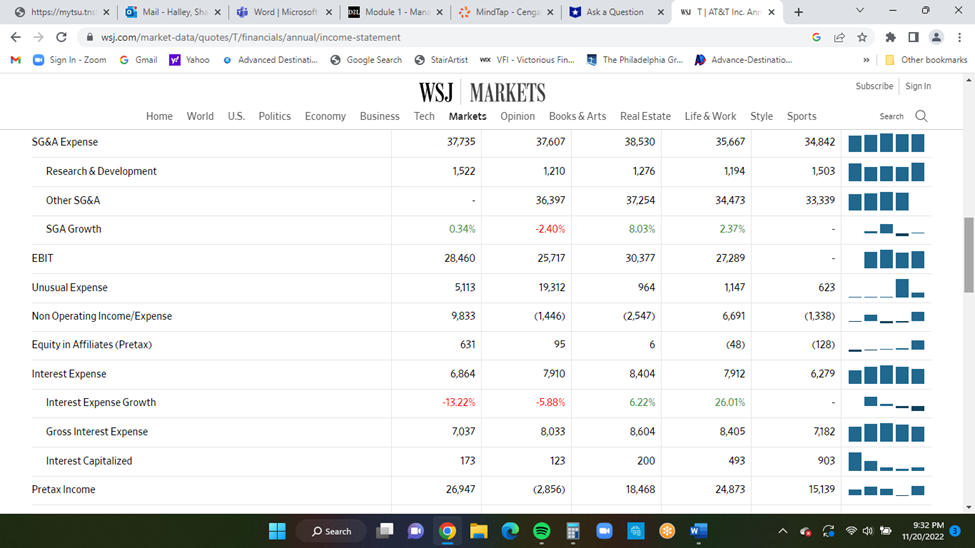
Task: Open the Yahoo bookmark
Action: (190, 60)
